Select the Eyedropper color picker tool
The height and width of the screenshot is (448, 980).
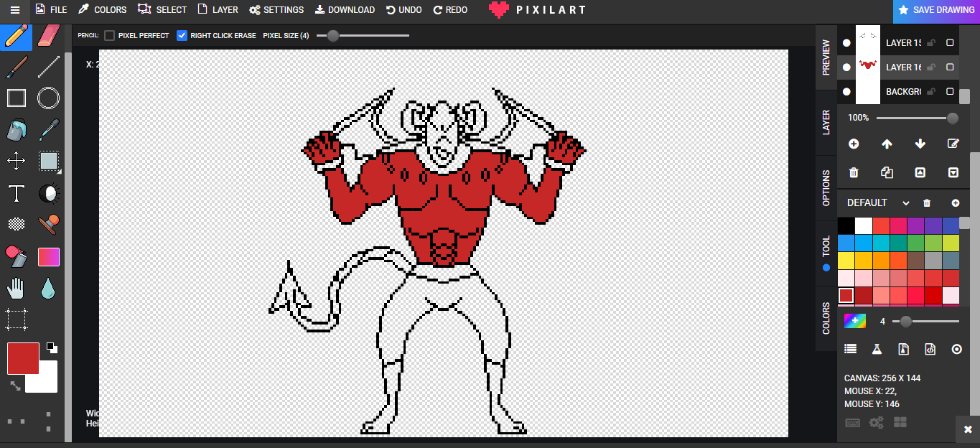tap(48, 130)
